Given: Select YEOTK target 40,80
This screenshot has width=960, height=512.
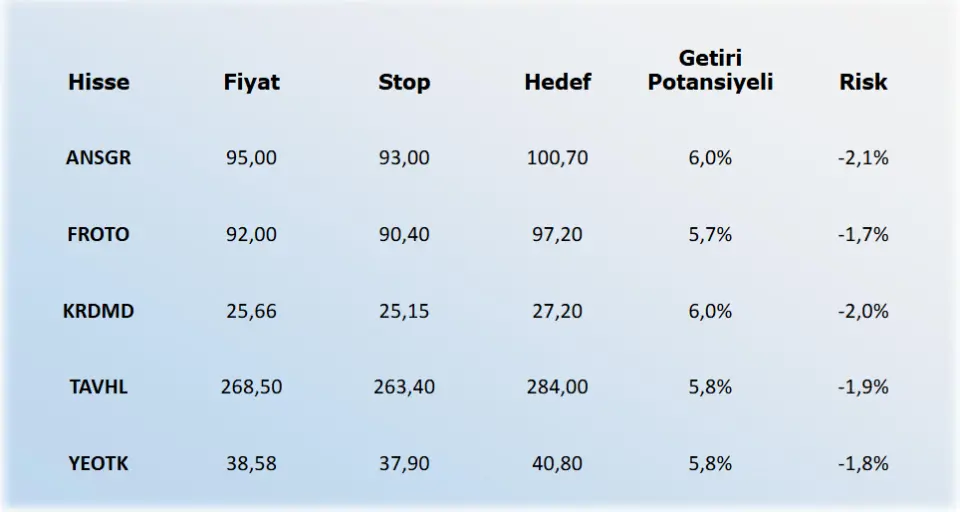Looking at the screenshot, I should (557, 464).
